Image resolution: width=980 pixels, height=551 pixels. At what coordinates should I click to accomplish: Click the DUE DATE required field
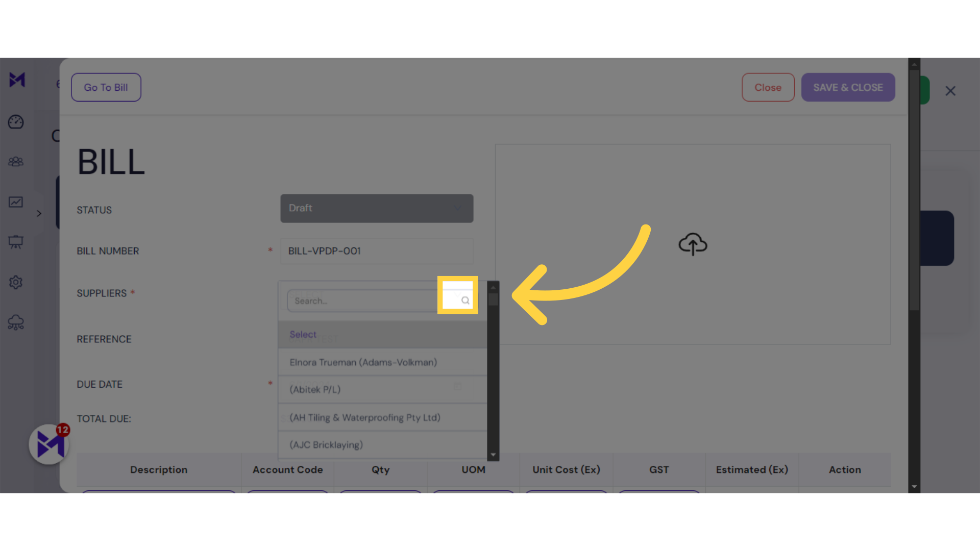coord(376,384)
